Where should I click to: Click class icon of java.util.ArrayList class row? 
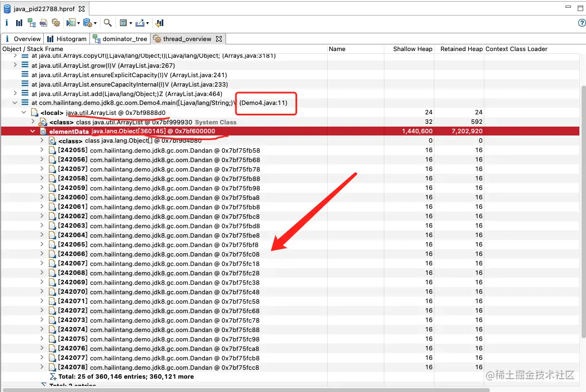tap(43, 122)
